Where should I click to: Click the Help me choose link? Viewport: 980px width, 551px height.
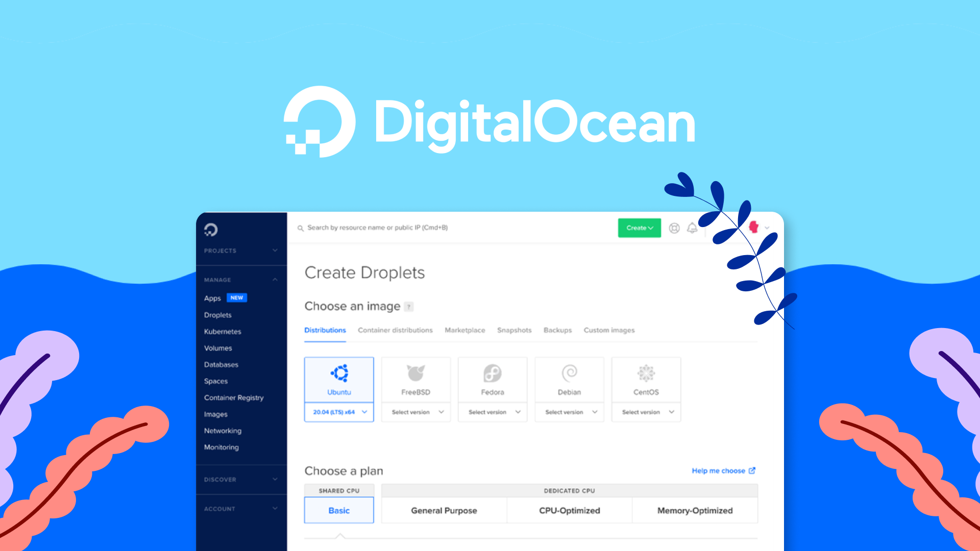[720, 470]
